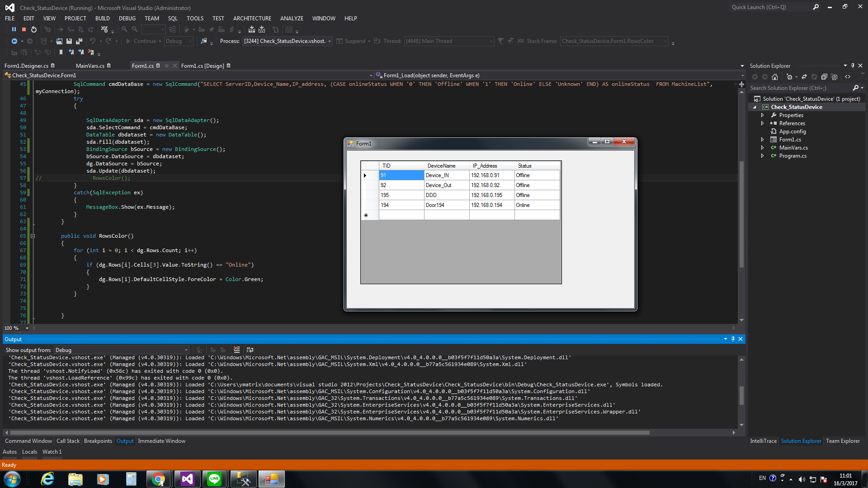Restart the debug session icon
Viewport: 868px width, 488px height.
point(34,29)
